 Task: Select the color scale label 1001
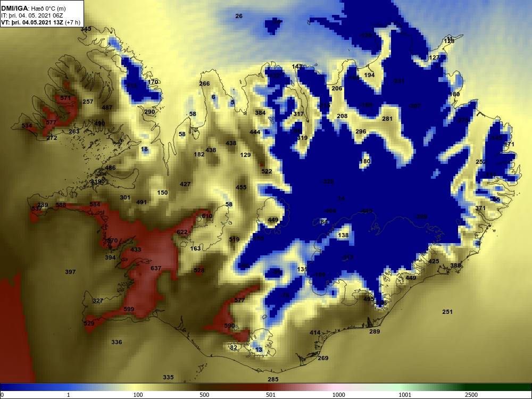pos(405,395)
